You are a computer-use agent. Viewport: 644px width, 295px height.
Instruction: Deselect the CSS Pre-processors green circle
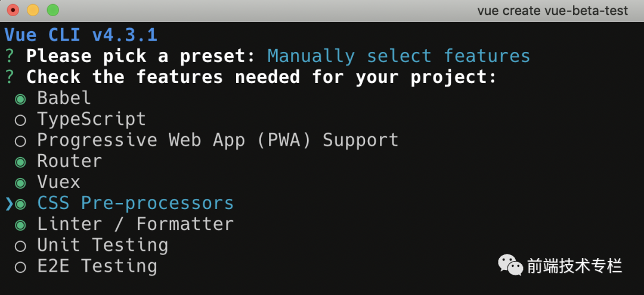20,204
